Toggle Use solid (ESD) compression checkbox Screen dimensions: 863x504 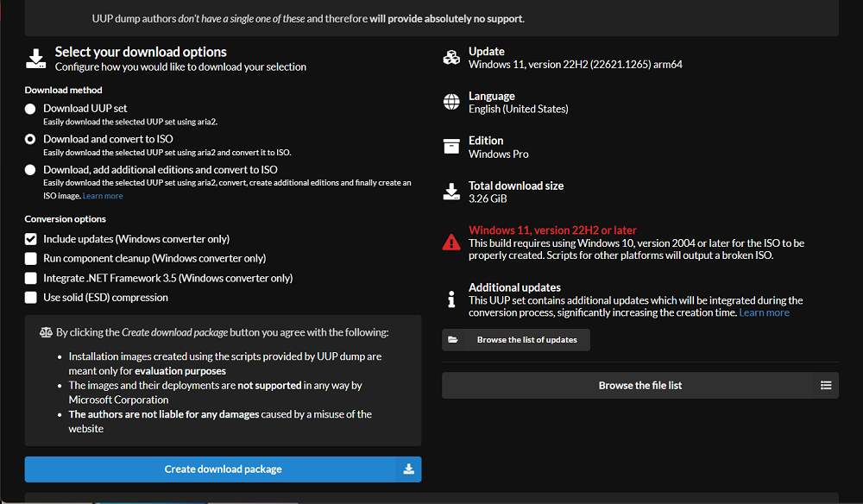pos(31,298)
